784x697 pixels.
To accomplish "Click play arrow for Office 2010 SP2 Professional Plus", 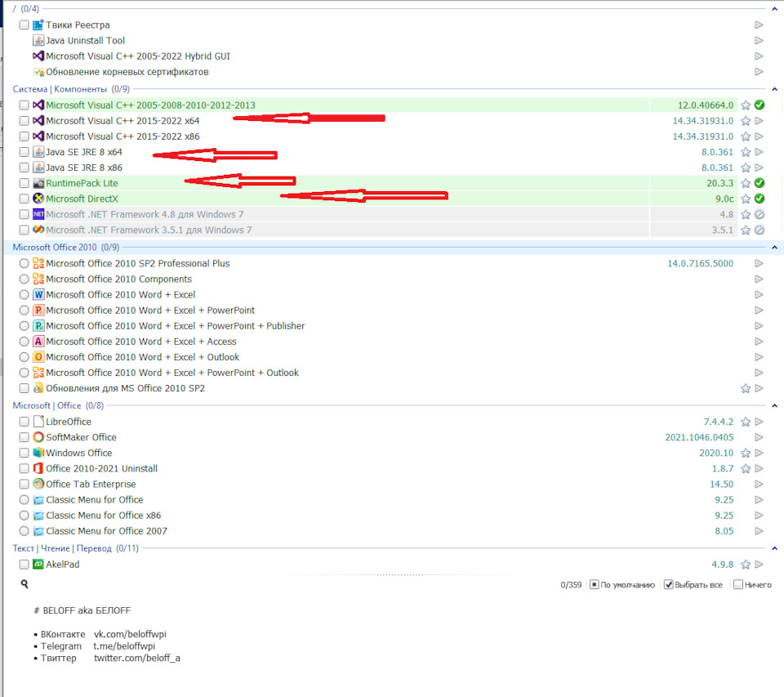I will (x=759, y=263).
